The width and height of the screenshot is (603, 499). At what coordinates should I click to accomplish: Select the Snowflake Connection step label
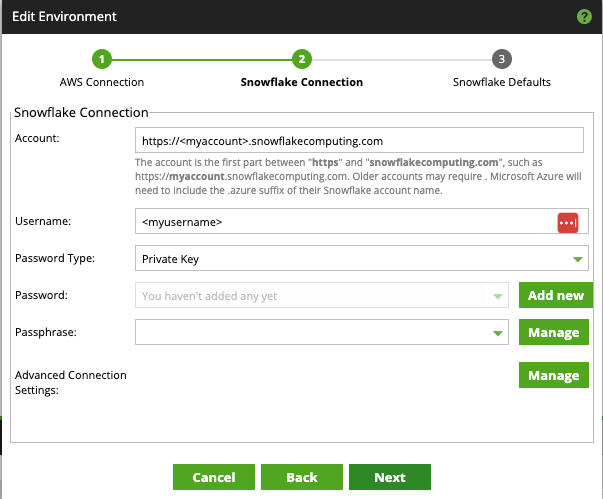point(302,82)
